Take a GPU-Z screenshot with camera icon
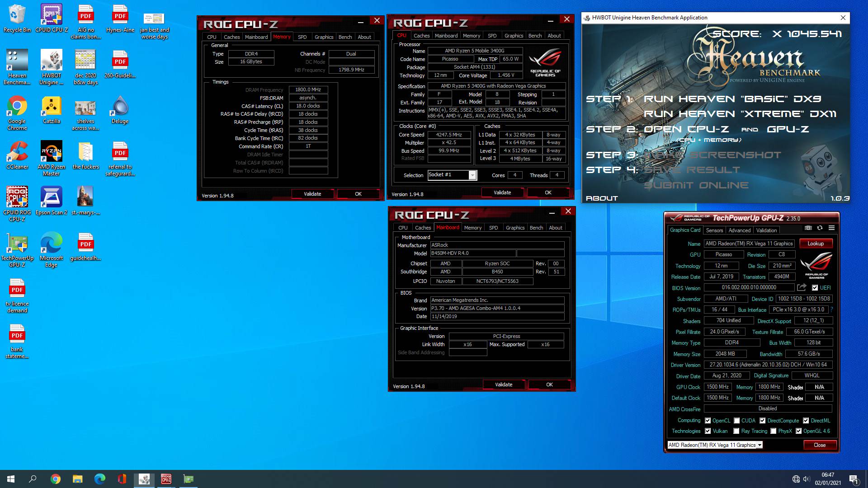The height and width of the screenshot is (488, 868). click(x=808, y=228)
